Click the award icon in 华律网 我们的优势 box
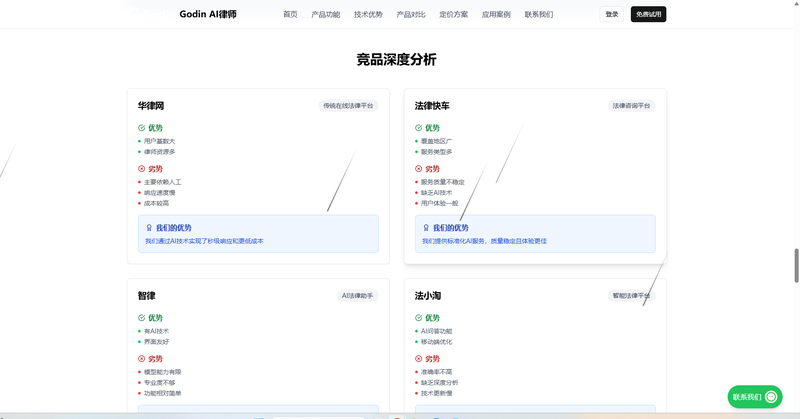The height and width of the screenshot is (419, 800). 149,228
